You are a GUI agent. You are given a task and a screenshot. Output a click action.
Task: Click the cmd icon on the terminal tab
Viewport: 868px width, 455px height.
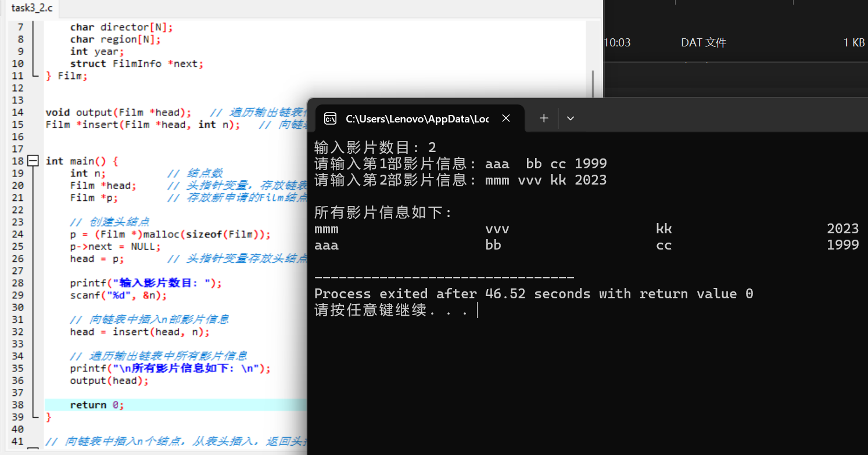(330, 118)
